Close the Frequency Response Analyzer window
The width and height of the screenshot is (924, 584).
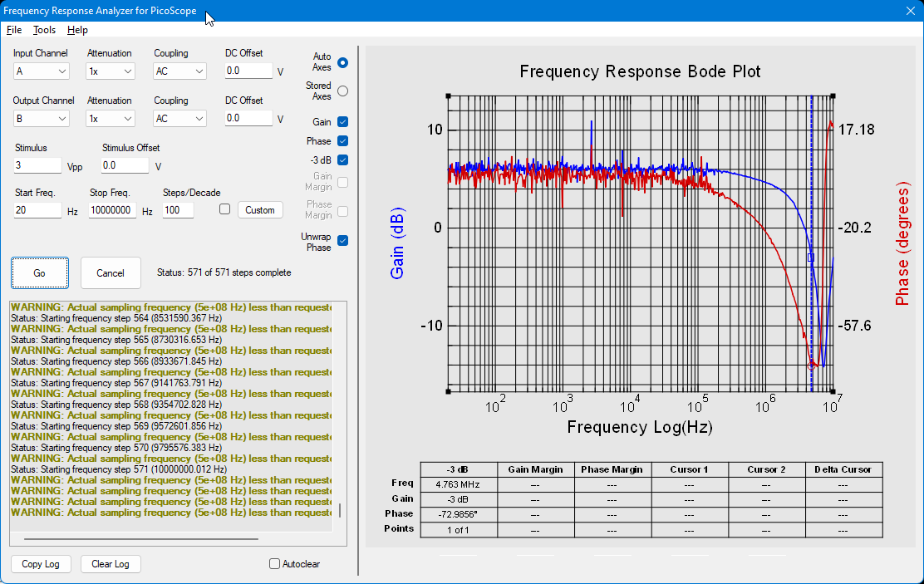(x=911, y=11)
